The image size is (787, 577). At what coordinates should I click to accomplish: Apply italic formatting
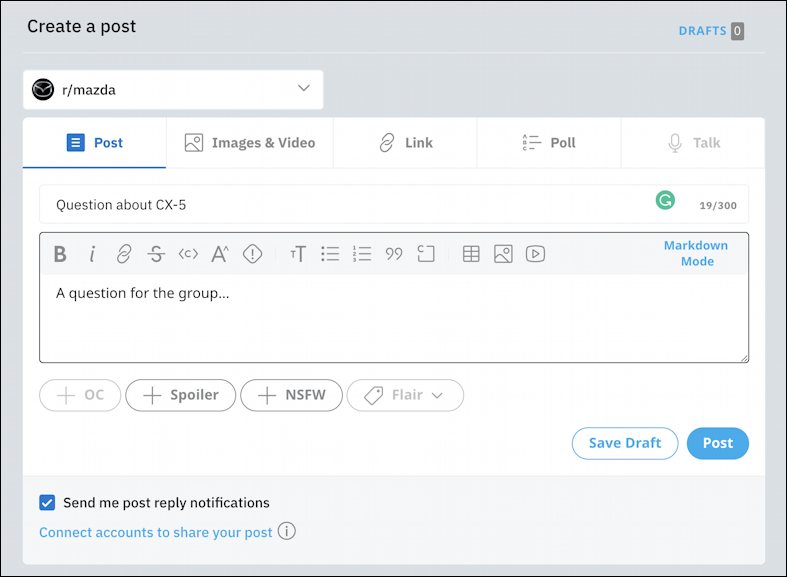(92, 254)
